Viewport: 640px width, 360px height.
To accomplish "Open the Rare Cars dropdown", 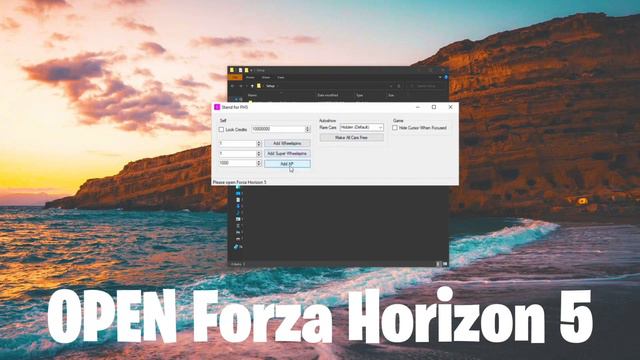I will tap(362, 127).
